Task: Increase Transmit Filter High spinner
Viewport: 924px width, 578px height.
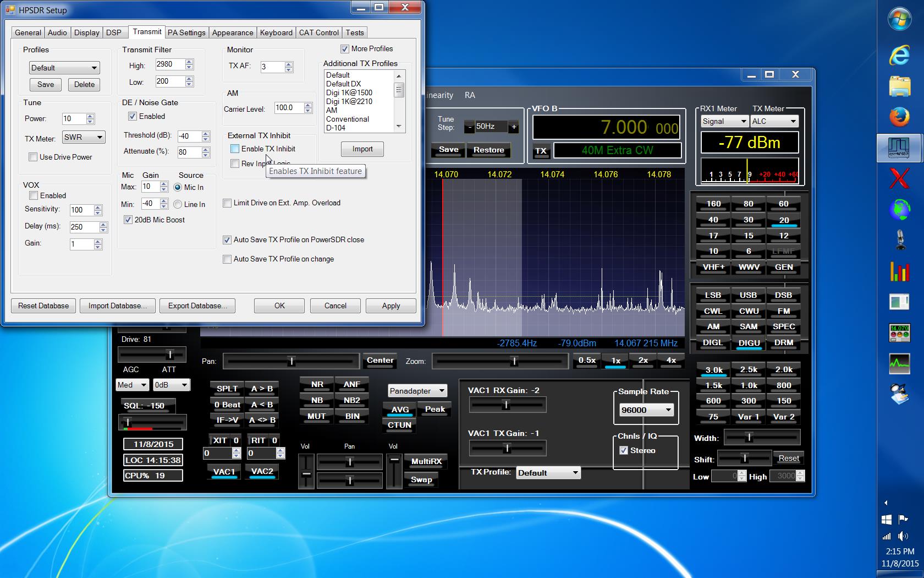Action: pos(189,62)
